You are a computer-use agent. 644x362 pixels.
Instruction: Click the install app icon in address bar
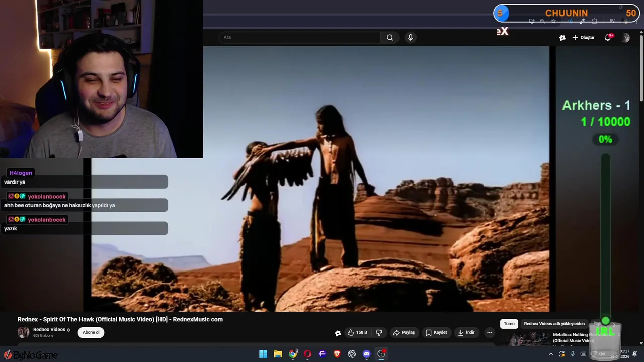(532, 21)
